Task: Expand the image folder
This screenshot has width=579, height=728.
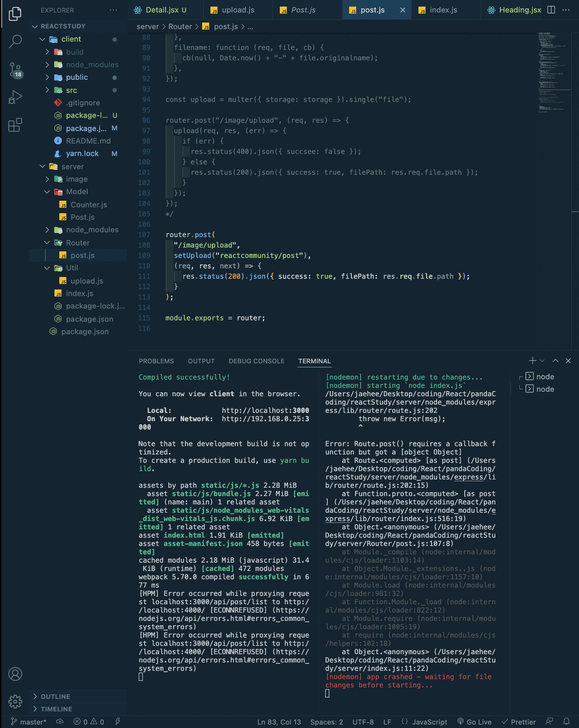Action: point(78,179)
